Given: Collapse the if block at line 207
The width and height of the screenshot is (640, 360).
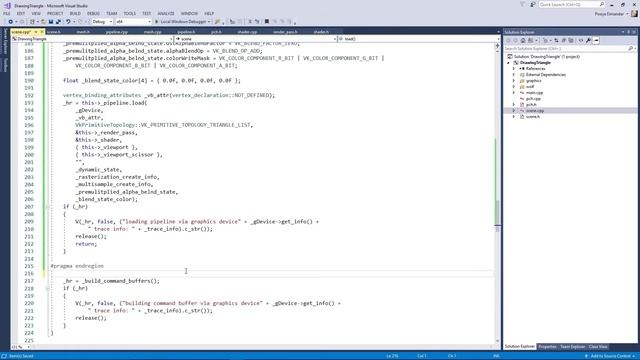Looking at the screenshot, I should pyautogui.click(x=47, y=207).
